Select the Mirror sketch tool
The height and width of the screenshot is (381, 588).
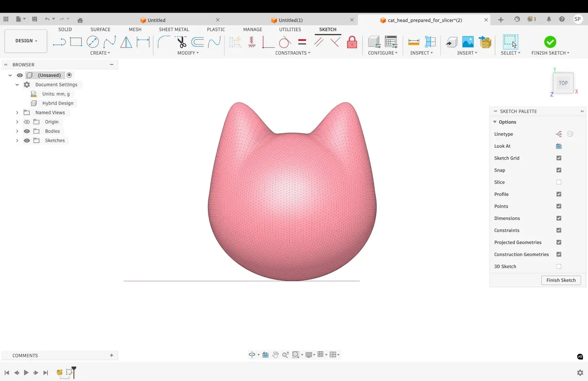click(x=126, y=42)
